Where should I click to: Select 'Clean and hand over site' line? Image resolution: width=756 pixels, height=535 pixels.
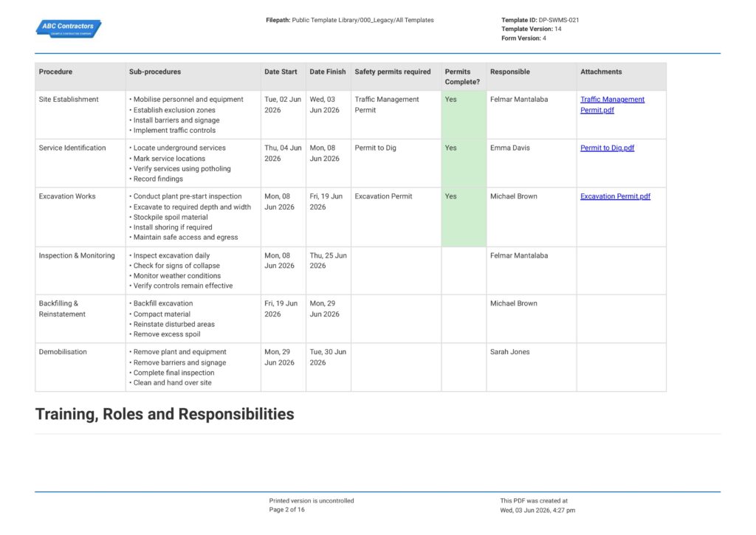(x=171, y=383)
